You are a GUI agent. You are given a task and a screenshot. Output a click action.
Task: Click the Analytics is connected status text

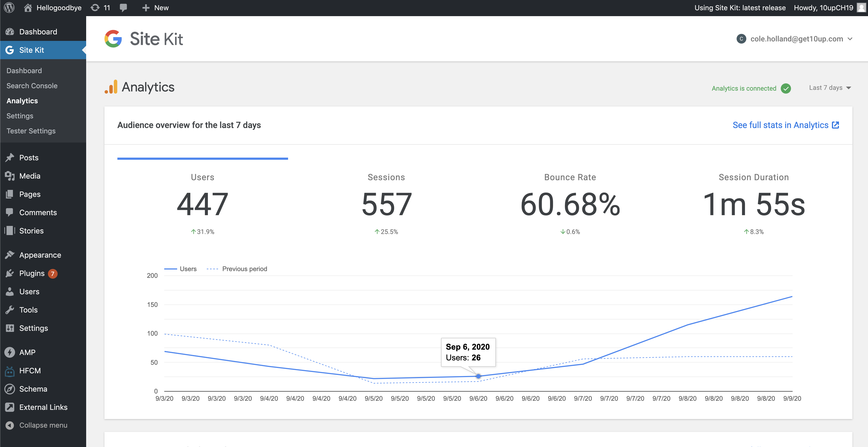(x=744, y=88)
